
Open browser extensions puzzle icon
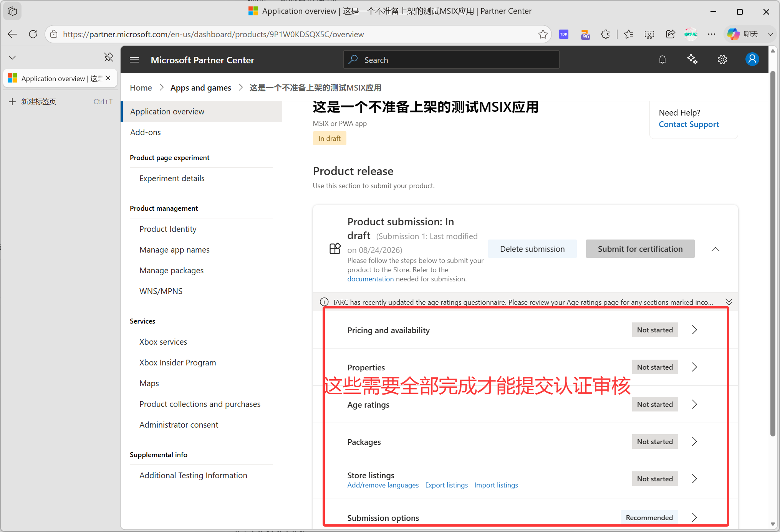click(x=606, y=34)
